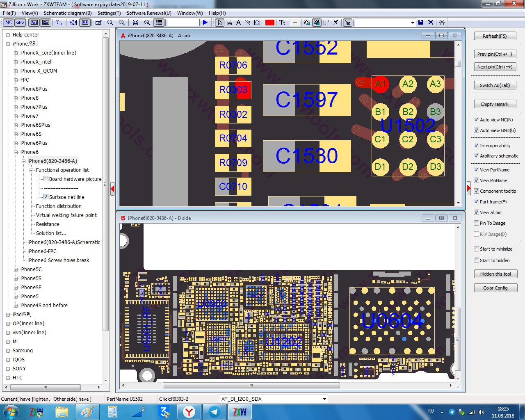Screen dimensions: 525x420
Task: Expand the Samsung tree node
Action: tap(8, 351)
